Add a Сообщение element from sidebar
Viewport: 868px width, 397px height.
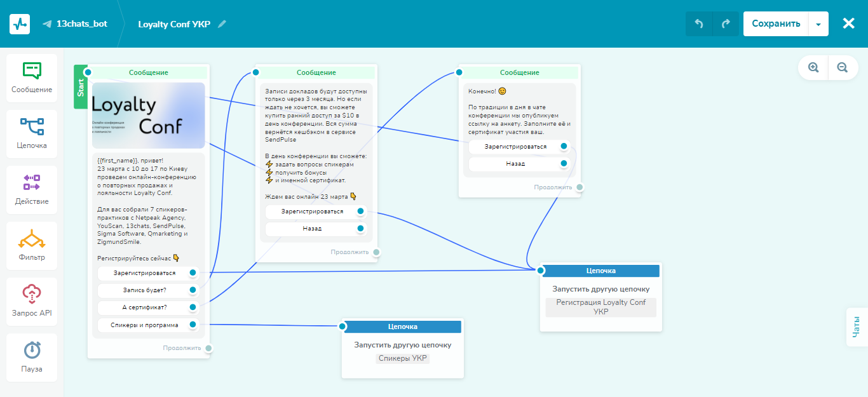pos(32,78)
